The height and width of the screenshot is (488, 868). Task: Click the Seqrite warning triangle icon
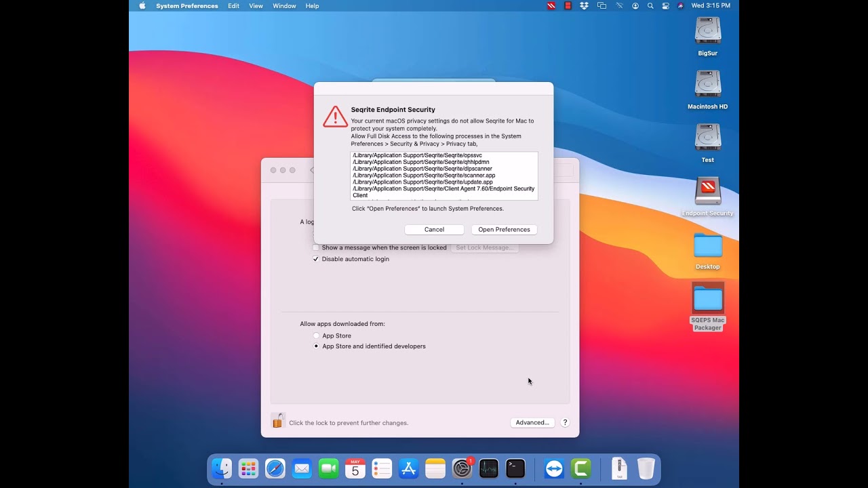tap(335, 117)
